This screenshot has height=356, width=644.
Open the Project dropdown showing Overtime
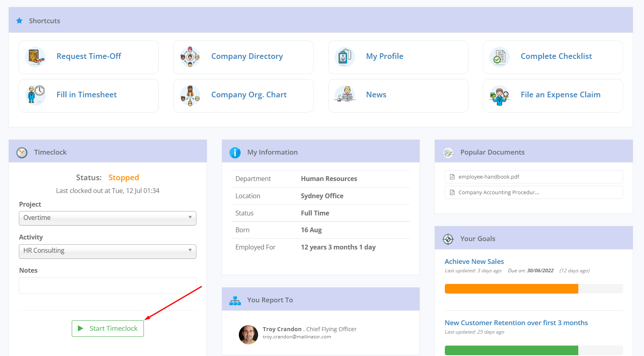click(107, 218)
